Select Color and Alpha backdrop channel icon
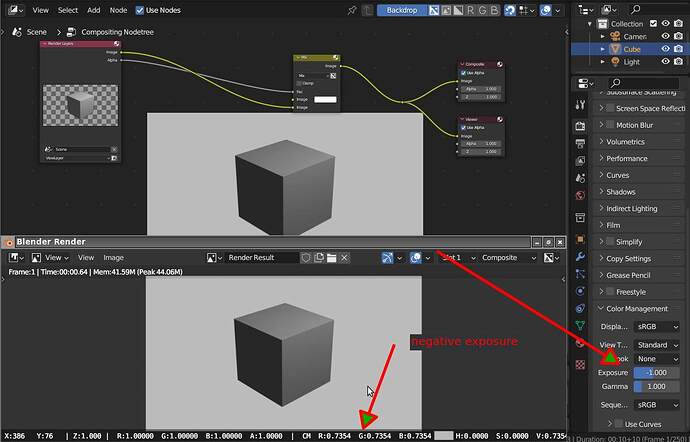 click(x=434, y=10)
